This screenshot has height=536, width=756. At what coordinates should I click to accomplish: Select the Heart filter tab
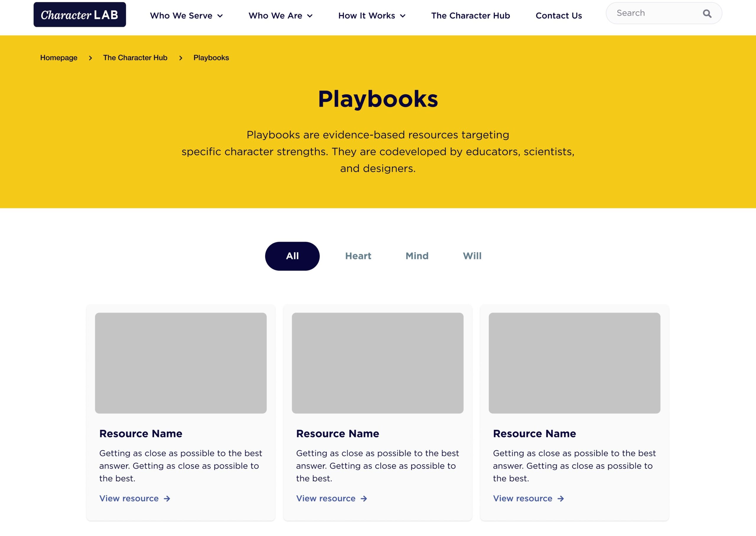[x=358, y=256]
